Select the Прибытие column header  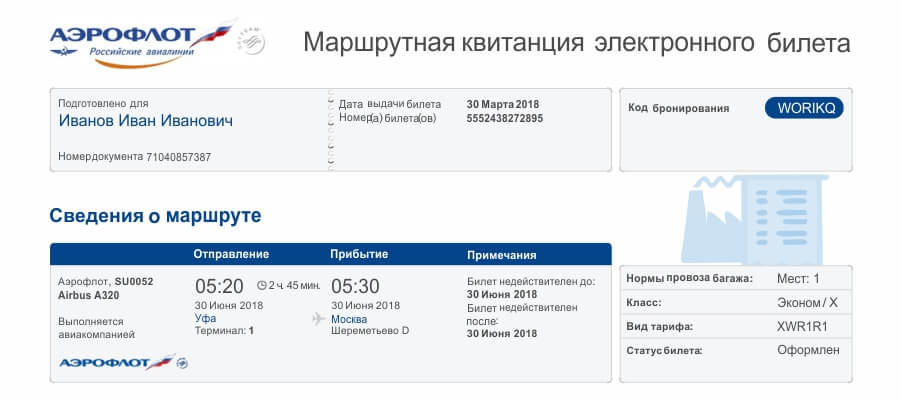tap(359, 254)
